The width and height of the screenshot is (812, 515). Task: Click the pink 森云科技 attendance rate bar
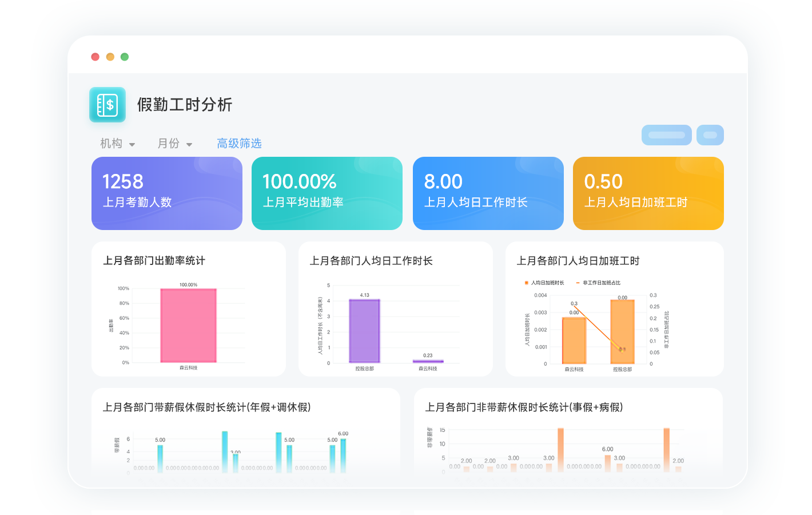click(x=188, y=325)
